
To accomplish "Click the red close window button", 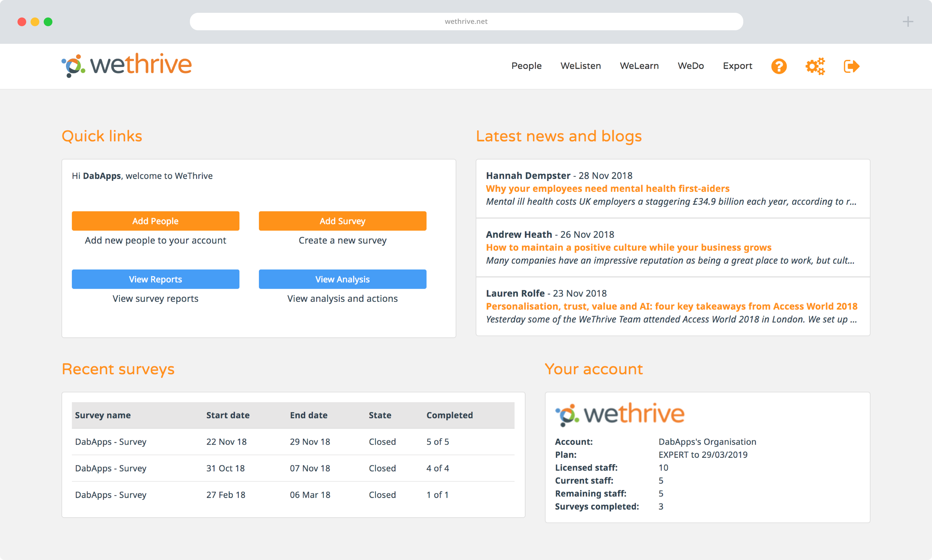I will 22,22.
